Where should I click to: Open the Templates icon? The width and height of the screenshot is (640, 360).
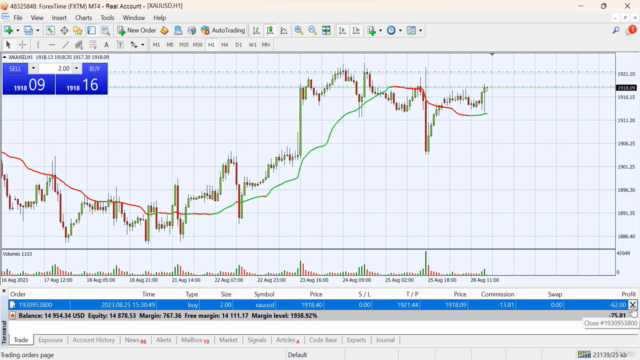coord(411,30)
